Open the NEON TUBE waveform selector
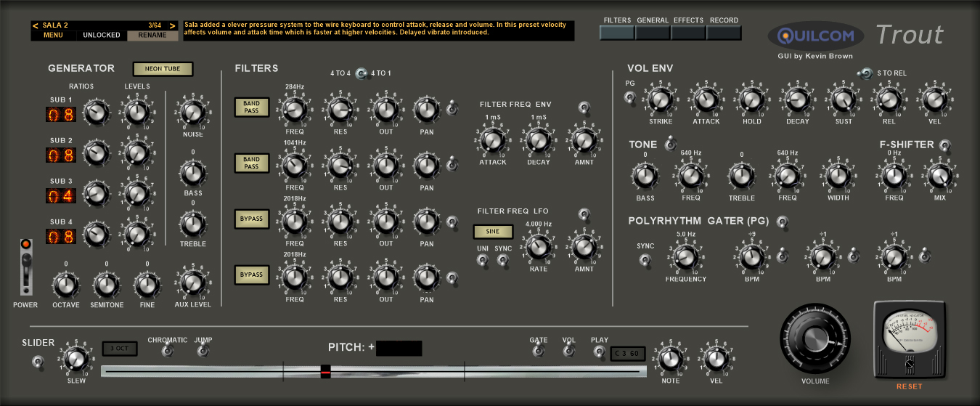The image size is (980, 406). pos(163,69)
